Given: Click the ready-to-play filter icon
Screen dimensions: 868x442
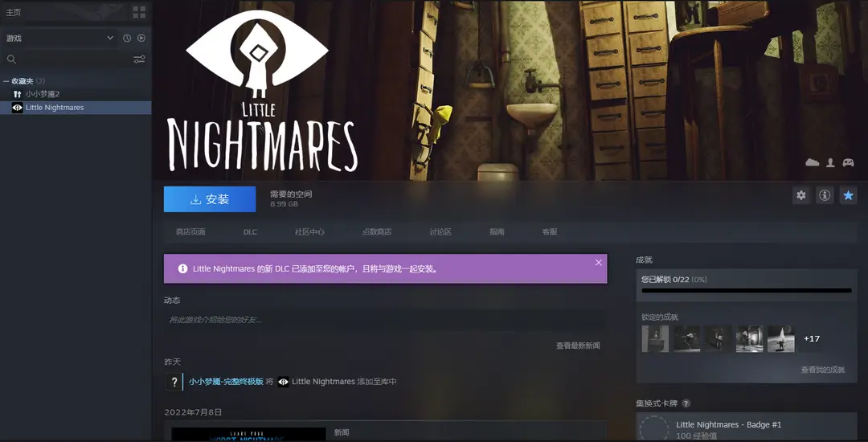Looking at the screenshot, I should coord(141,38).
